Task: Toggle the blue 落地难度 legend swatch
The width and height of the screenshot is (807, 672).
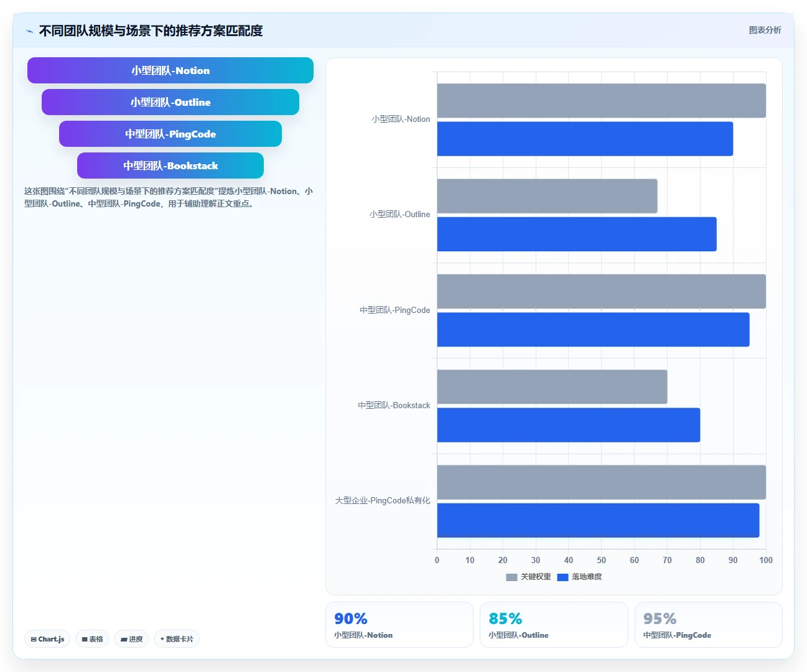Action: pyautogui.click(x=562, y=577)
